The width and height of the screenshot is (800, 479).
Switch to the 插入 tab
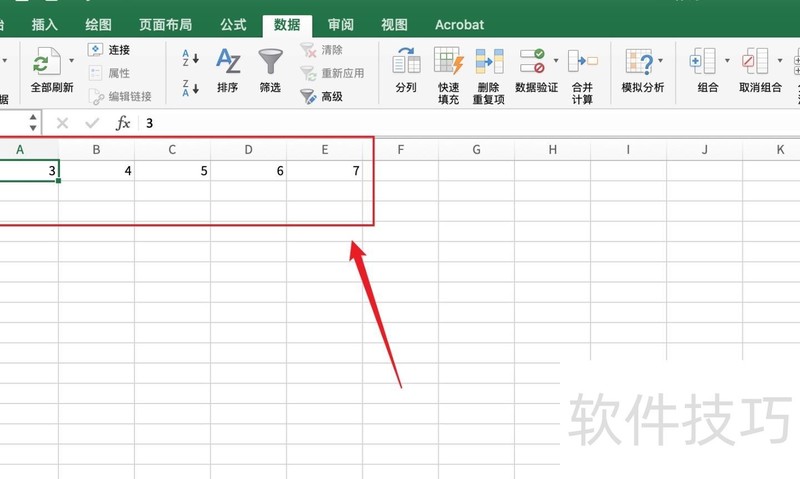45,24
